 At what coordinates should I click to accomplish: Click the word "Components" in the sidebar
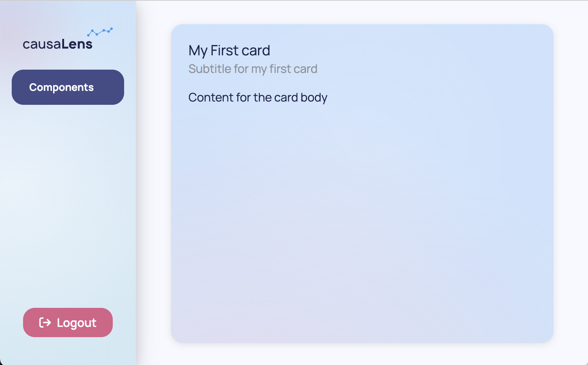click(x=62, y=87)
